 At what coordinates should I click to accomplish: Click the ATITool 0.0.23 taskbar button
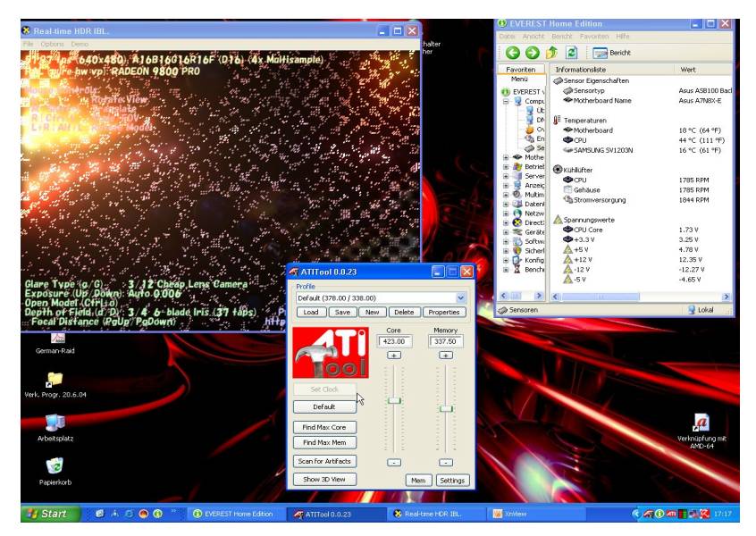pos(336,514)
